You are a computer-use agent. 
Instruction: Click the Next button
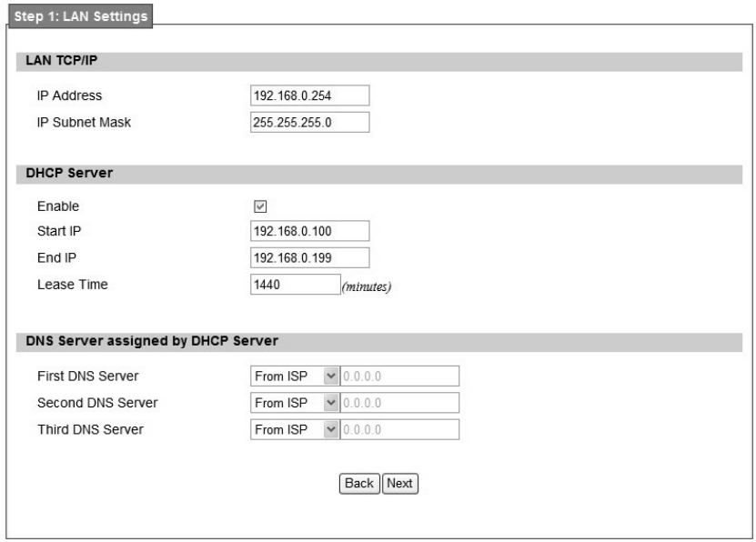coord(399,483)
